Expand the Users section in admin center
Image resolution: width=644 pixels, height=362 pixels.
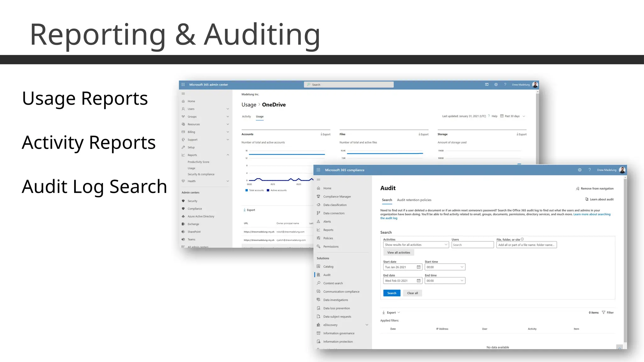click(x=228, y=109)
